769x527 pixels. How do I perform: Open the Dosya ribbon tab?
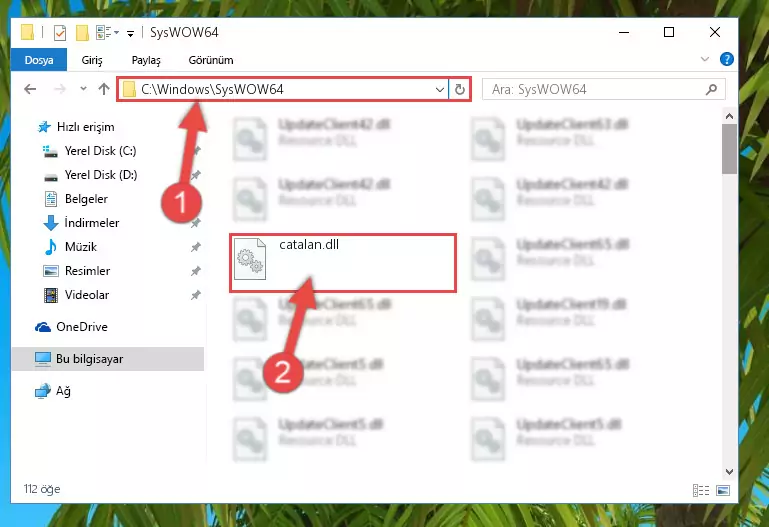pos(39,60)
